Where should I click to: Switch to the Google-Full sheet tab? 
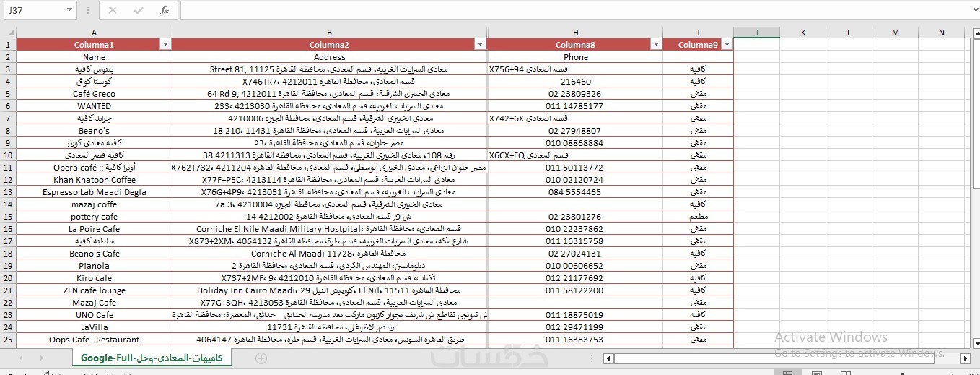click(x=152, y=358)
